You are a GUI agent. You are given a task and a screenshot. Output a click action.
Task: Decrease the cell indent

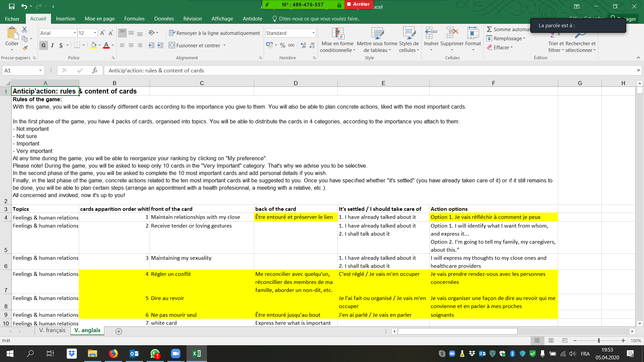152,45
